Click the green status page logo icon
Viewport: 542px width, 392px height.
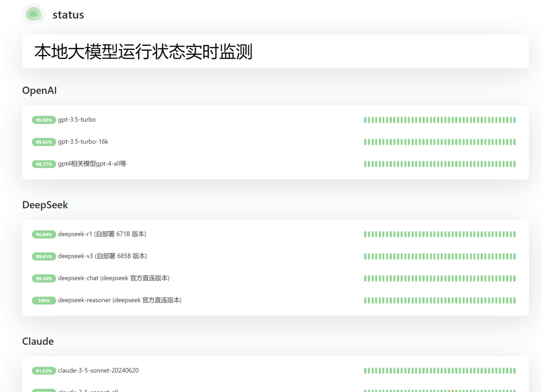coord(34,14)
